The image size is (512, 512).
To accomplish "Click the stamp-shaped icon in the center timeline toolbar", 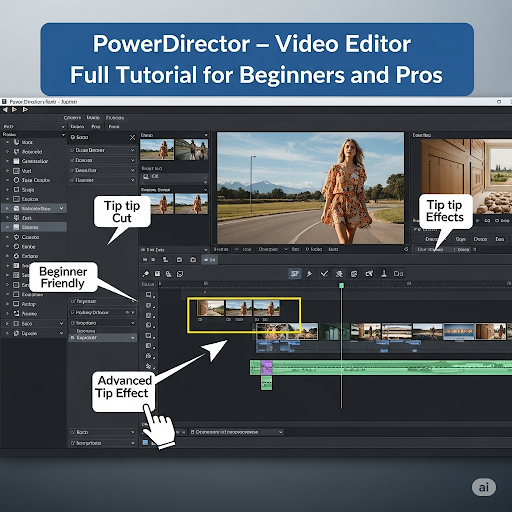I will pyautogui.click(x=384, y=274).
